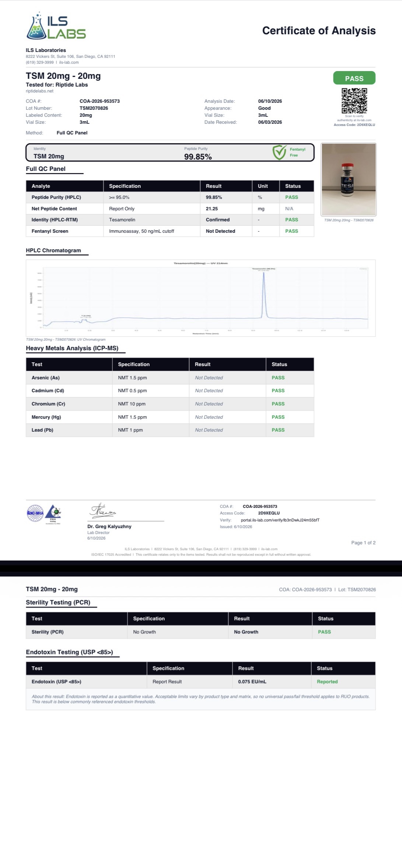
Task: Click the Sterility (PCR) PASS status
Action: coord(324,632)
